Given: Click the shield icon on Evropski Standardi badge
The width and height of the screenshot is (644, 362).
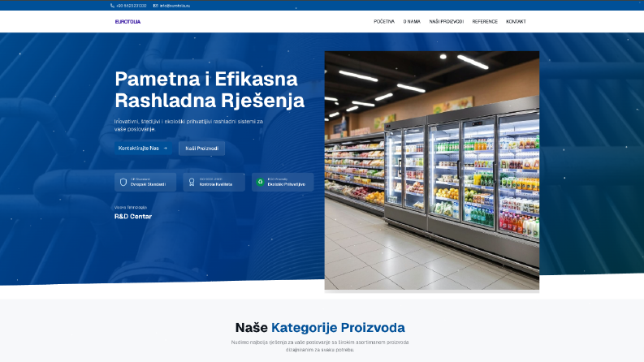Looking at the screenshot, I should pyautogui.click(x=123, y=183).
